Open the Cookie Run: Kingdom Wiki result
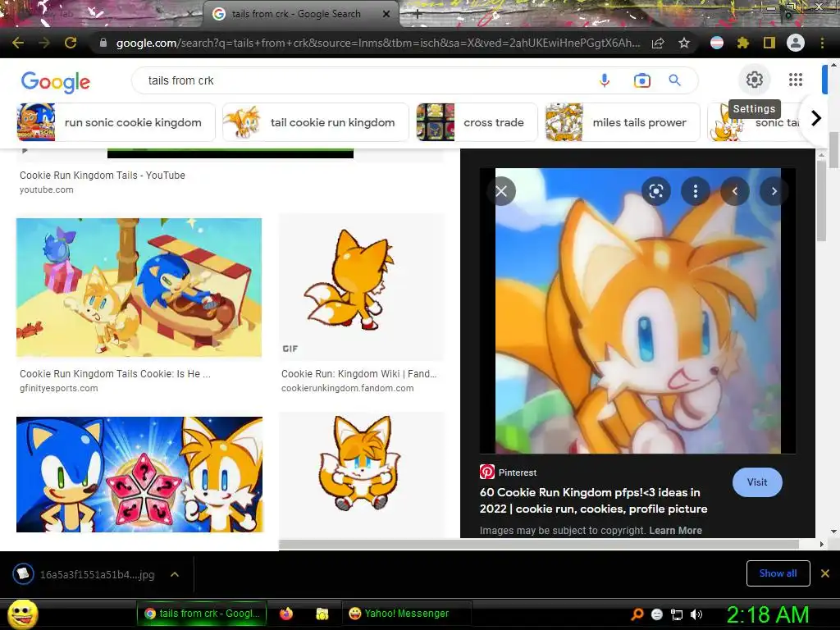This screenshot has height=630, width=840. [x=359, y=374]
